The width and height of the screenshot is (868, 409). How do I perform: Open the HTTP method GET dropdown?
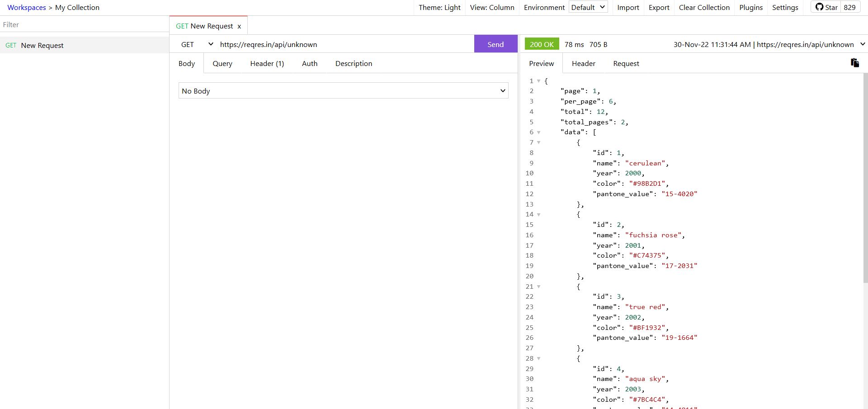coord(197,44)
